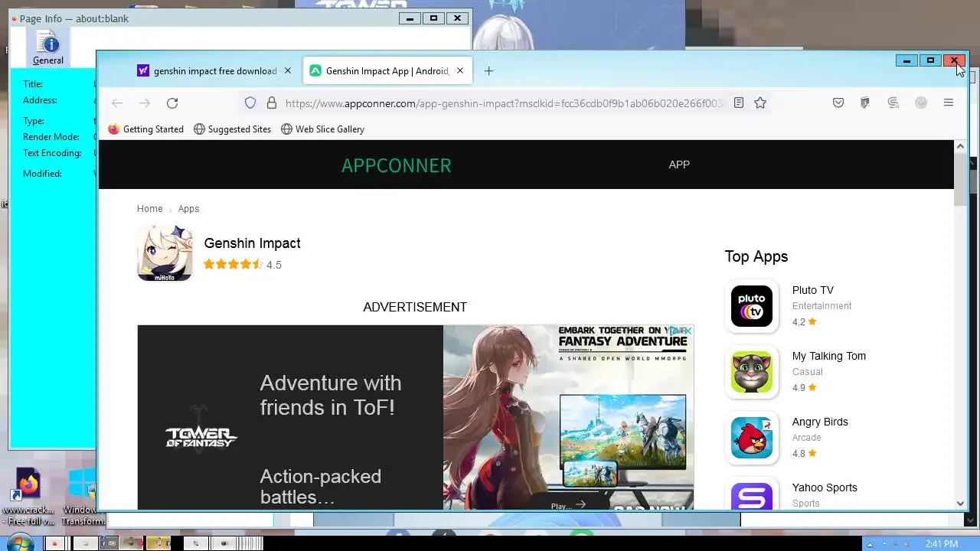Toggle reader view icon in address bar
This screenshot has width=980, height=551.
(x=739, y=103)
